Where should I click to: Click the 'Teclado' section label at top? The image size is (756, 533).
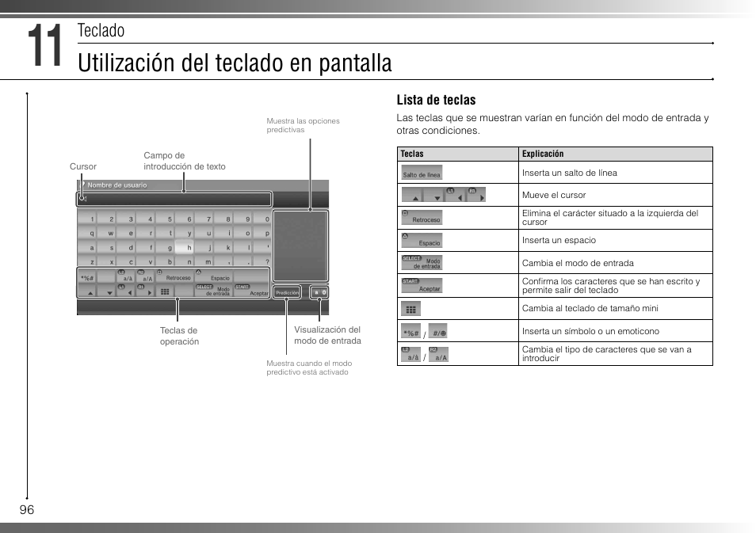101,30
